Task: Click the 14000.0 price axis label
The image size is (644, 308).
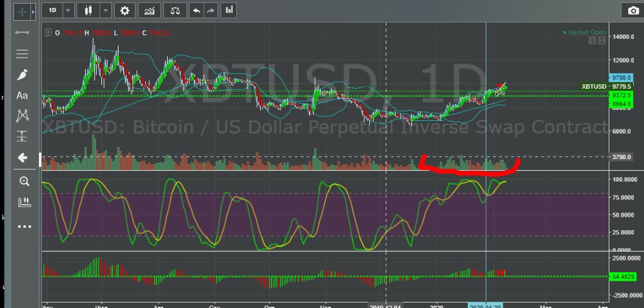Action: pos(623,37)
